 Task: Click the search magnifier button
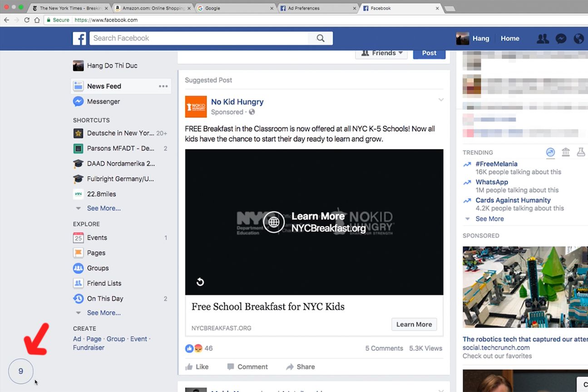click(321, 39)
